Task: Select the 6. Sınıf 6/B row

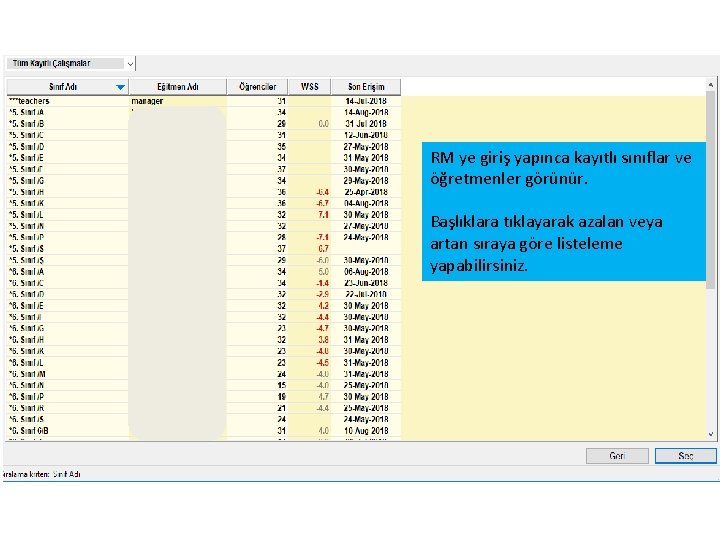Action: (204, 431)
